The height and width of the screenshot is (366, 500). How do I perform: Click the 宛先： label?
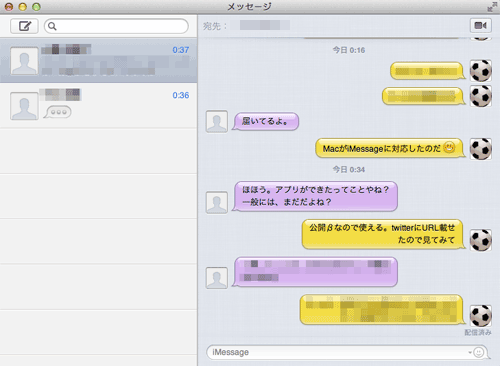point(215,26)
